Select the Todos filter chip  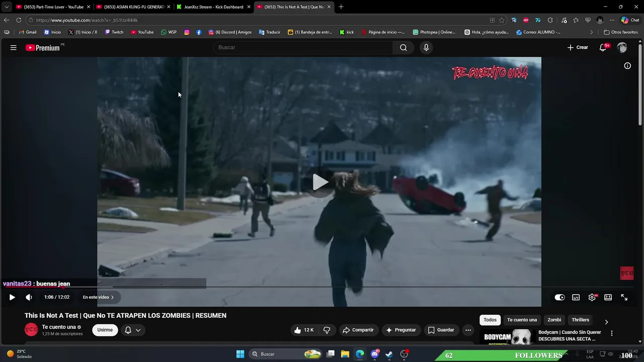pyautogui.click(x=490, y=320)
